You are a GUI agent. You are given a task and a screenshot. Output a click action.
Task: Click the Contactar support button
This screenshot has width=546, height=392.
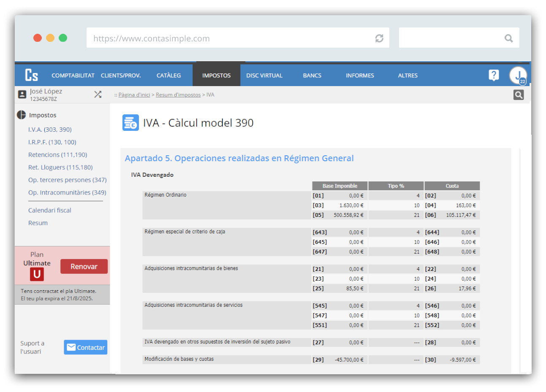[86, 347]
